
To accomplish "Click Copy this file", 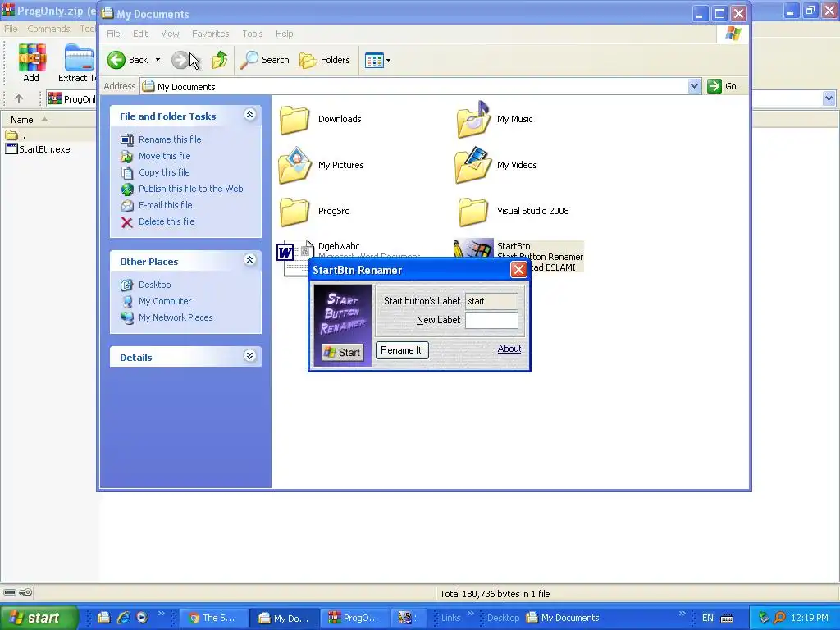I will tap(164, 172).
